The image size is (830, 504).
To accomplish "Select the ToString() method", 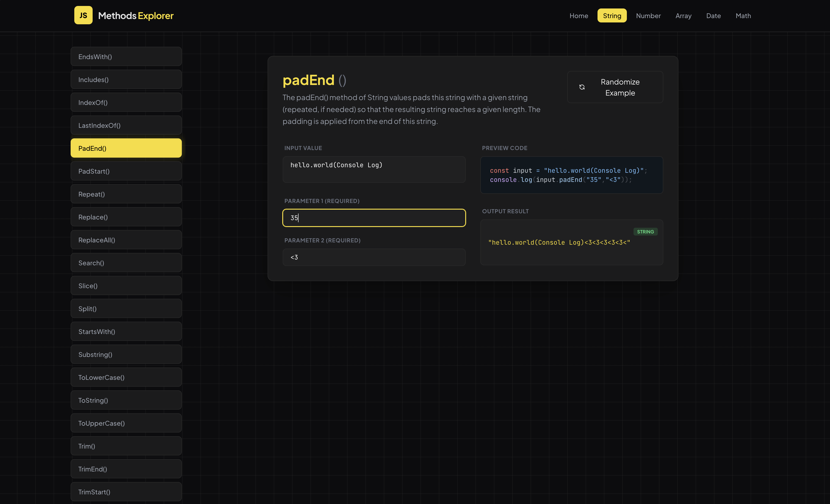I will pyautogui.click(x=126, y=400).
